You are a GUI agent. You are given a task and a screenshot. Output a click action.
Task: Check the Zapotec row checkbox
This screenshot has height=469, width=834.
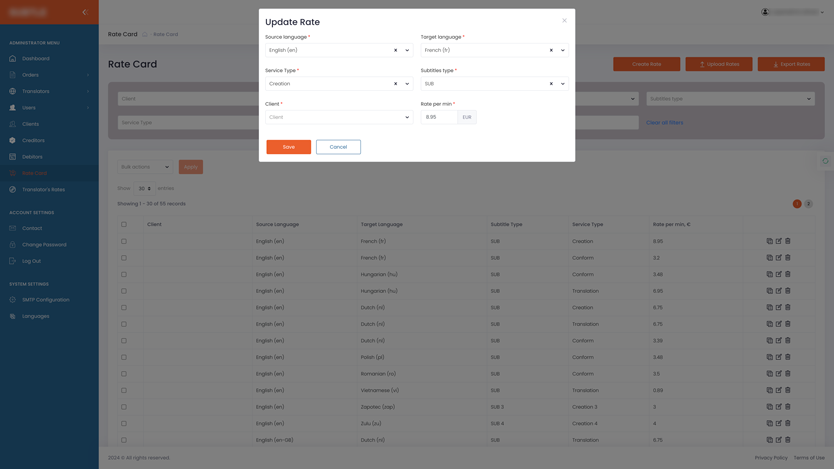click(124, 407)
